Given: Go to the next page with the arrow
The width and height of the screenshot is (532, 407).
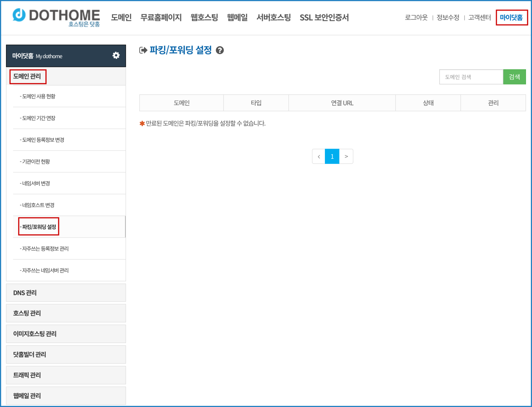Looking at the screenshot, I should [346, 156].
